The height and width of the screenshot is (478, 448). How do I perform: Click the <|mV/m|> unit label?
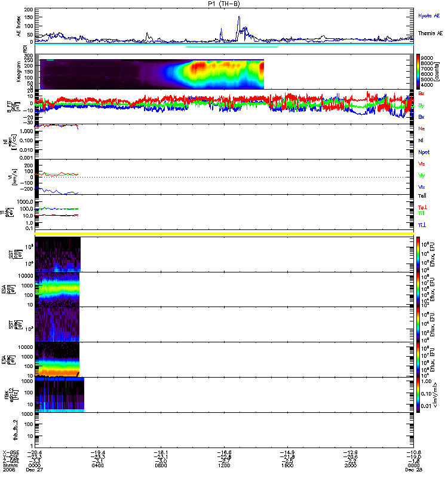435,395
